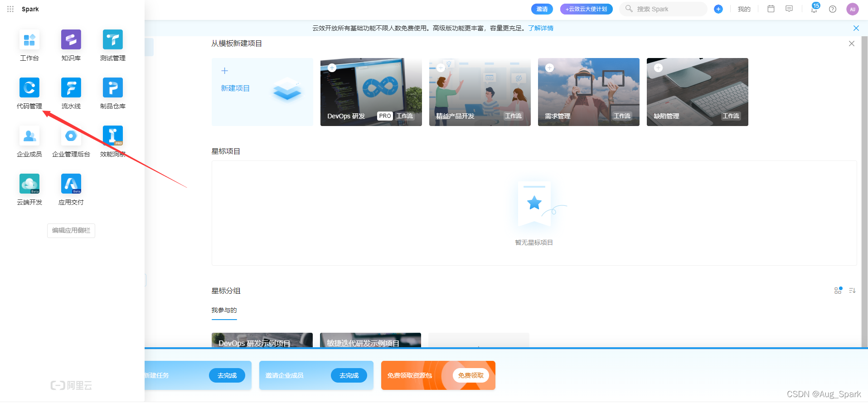The image size is (868, 403).
Task: Open the 制品仓库 artifact repository app
Action: pyautogui.click(x=113, y=93)
